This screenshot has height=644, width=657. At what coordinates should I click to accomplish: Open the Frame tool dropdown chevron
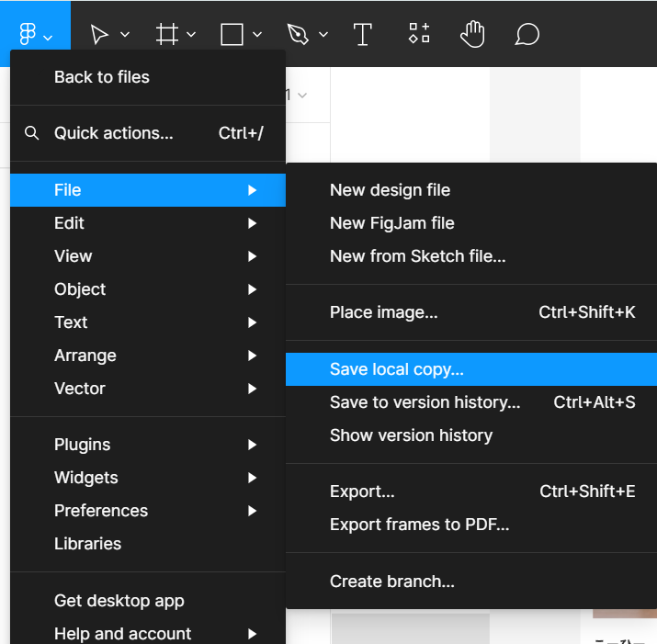pyautogui.click(x=191, y=35)
